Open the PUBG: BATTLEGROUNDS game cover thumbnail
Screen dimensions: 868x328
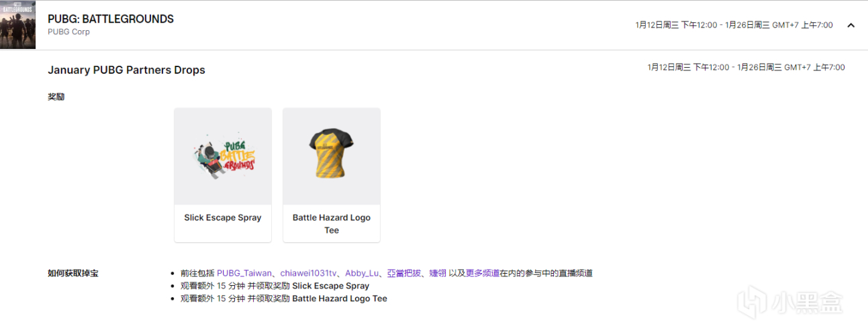(x=17, y=25)
